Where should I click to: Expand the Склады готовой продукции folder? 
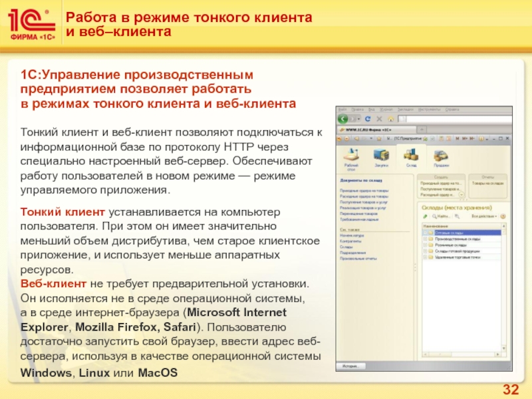click(425, 251)
